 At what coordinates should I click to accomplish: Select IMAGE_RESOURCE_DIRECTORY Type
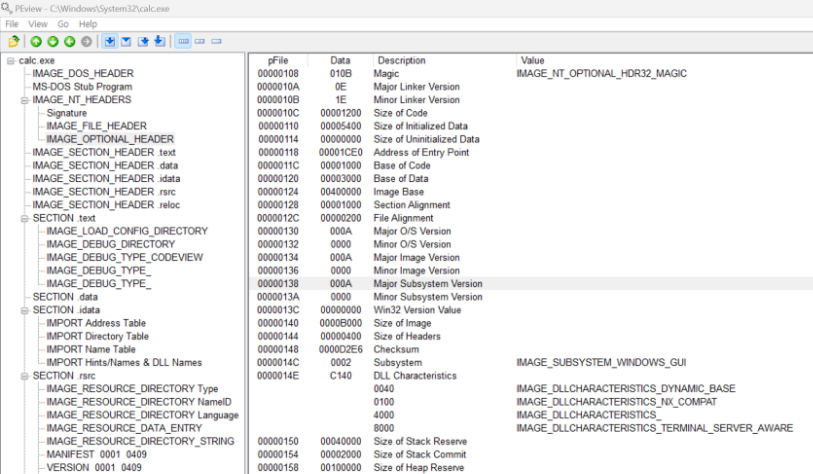(x=132, y=389)
